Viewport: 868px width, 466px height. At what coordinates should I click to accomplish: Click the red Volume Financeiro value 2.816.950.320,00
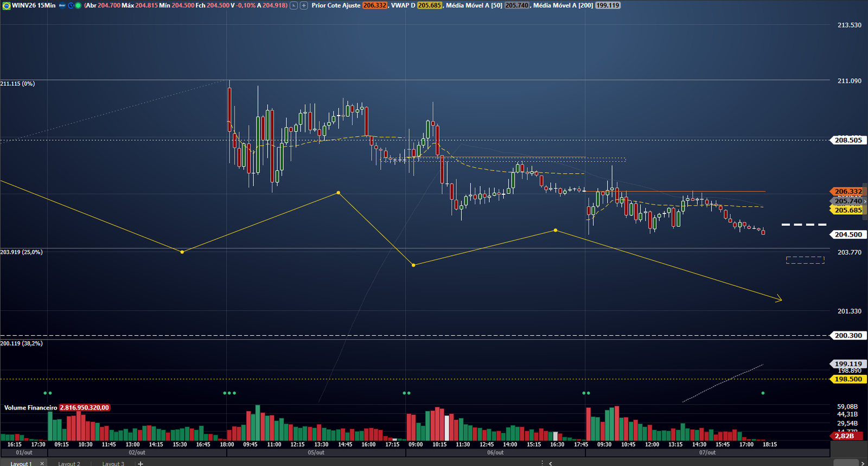click(85, 407)
